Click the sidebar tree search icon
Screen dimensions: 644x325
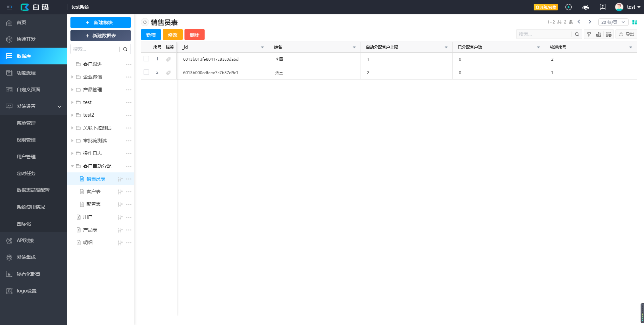point(125,49)
